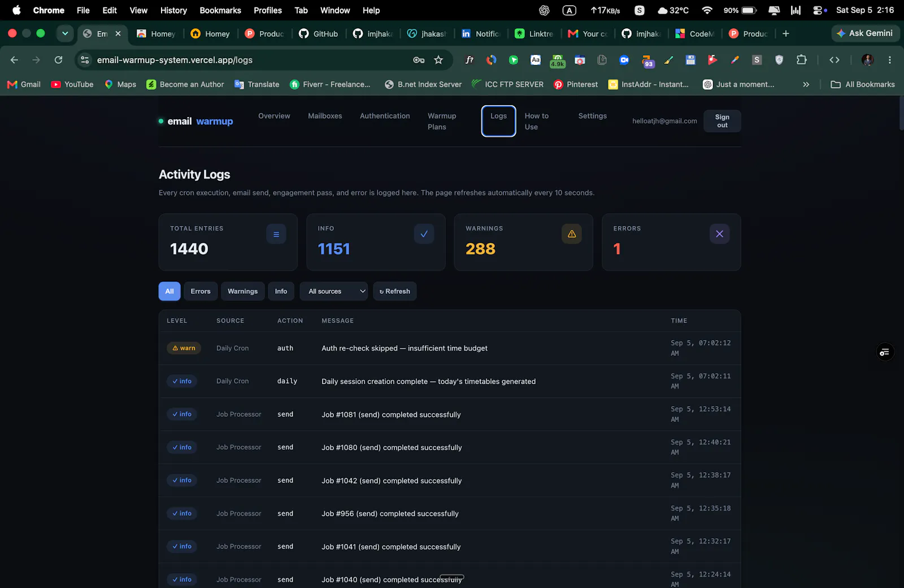Open the History menu in menu bar
The width and height of the screenshot is (904, 588).
point(173,10)
